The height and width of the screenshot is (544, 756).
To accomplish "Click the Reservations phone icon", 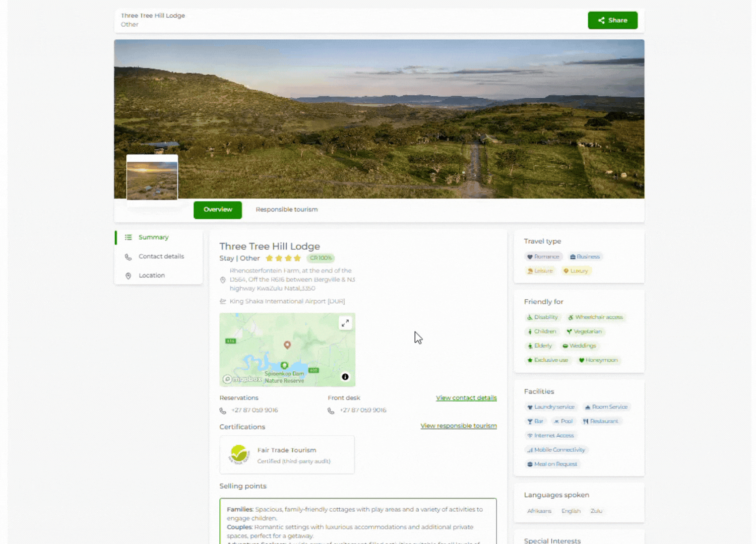I will pyautogui.click(x=223, y=411).
